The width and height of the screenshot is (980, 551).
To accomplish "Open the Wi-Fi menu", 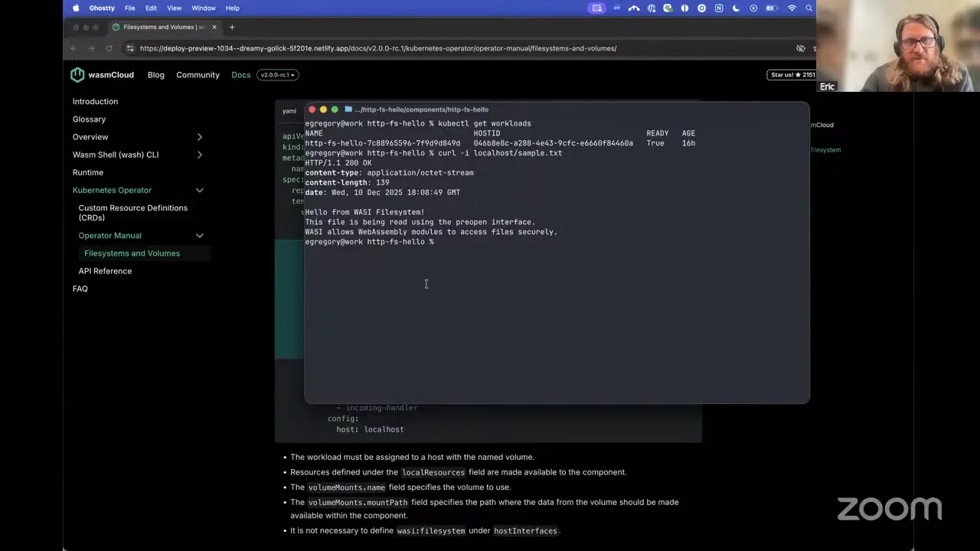I will (x=792, y=8).
